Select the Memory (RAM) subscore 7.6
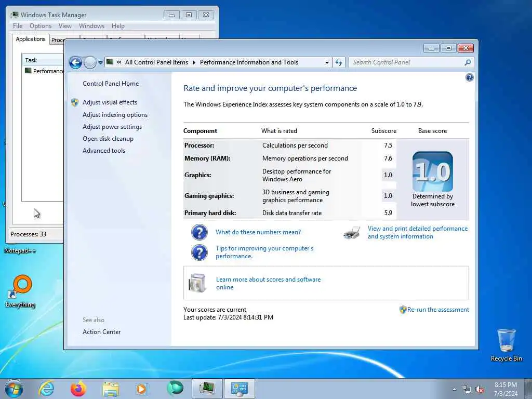This screenshot has height=399, width=532. [x=388, y=158]
